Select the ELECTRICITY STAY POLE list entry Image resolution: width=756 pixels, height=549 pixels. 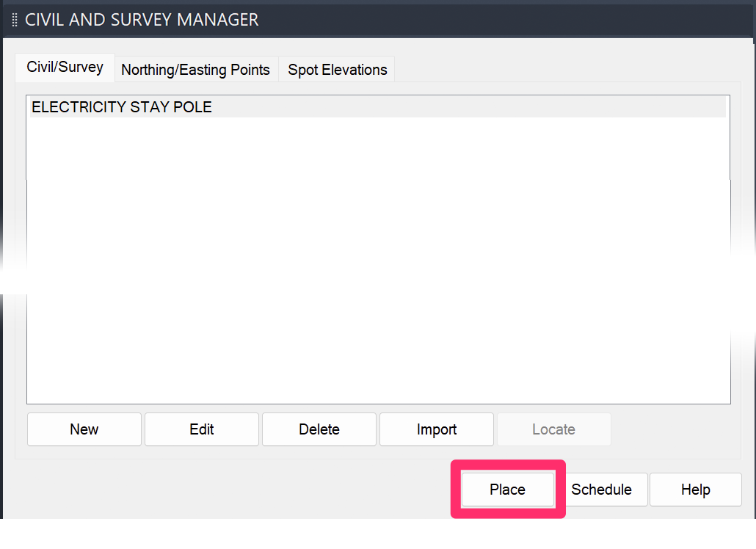(x=122, y=107)
